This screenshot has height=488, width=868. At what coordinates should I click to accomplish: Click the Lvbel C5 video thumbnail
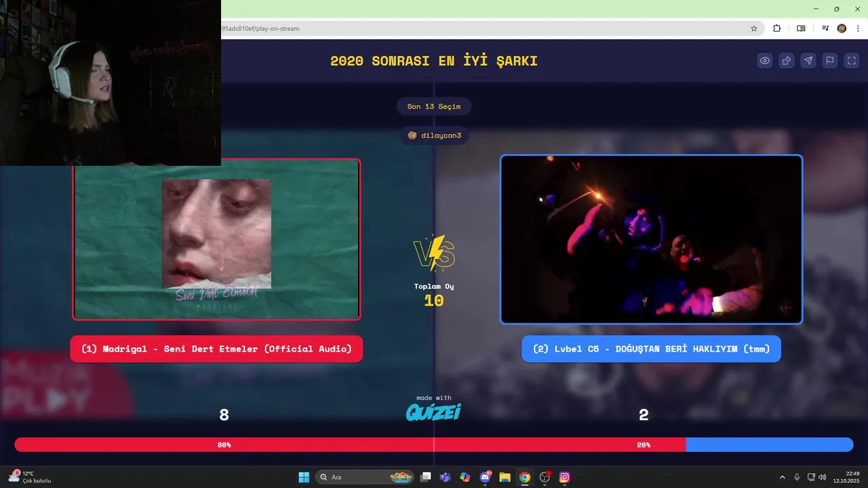(x=651, y=239)
